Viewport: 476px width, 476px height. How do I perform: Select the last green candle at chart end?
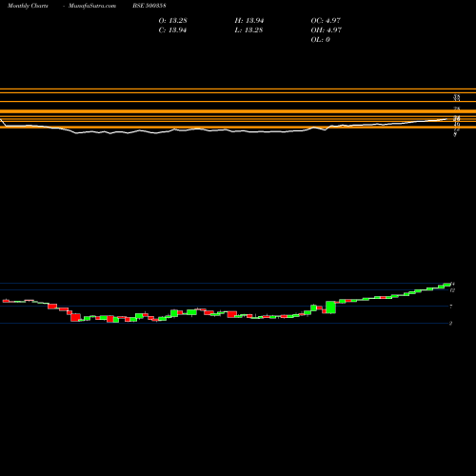click(x=447, y=285)
